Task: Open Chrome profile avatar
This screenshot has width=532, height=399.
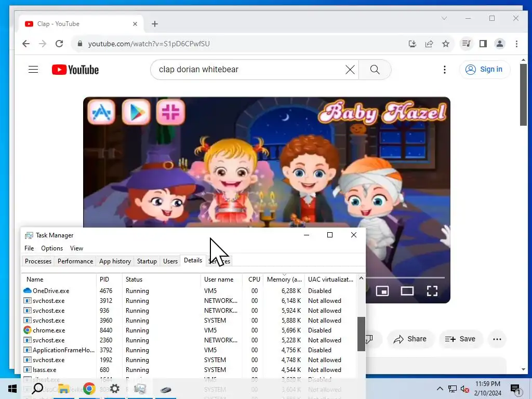Action: click(500, 44)
